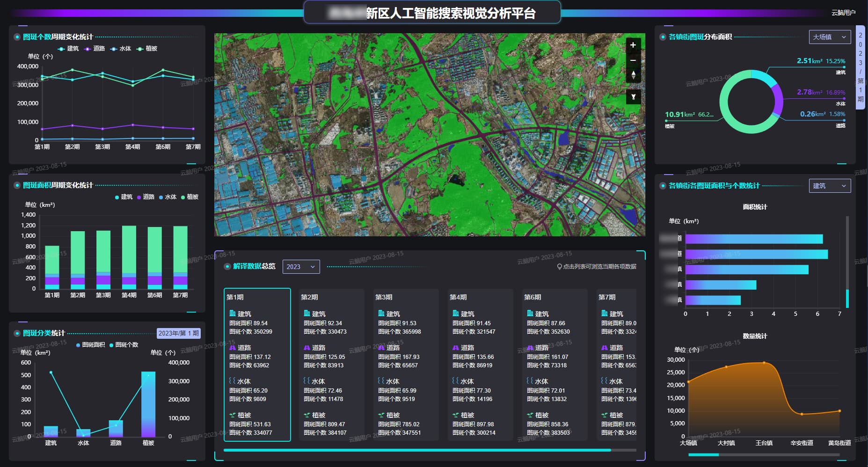Click the 植被 plant icon in 第4期 card

(x=455, y=415)
